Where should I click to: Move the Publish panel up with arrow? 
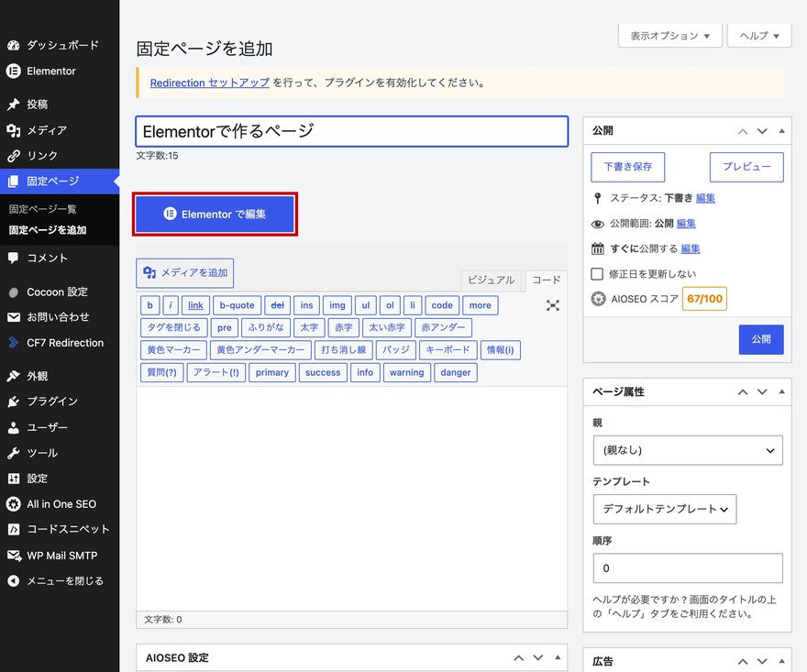[743, 131]
